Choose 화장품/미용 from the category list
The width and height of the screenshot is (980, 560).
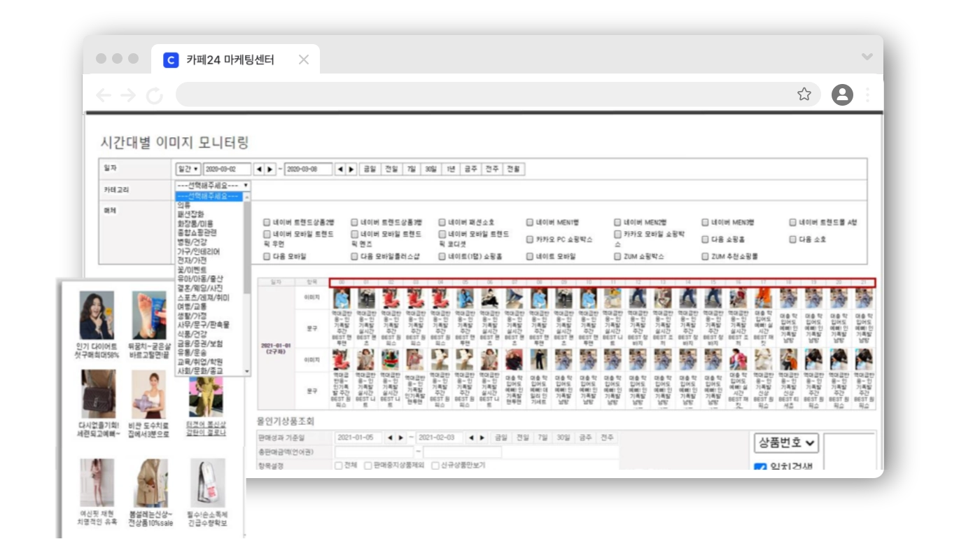tap(195, 224)
